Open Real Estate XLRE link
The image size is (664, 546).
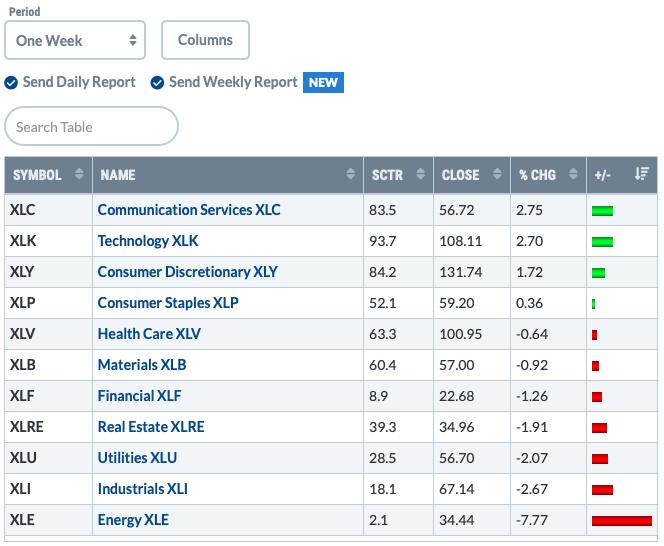pyautogui.click(x=151, y=427)
